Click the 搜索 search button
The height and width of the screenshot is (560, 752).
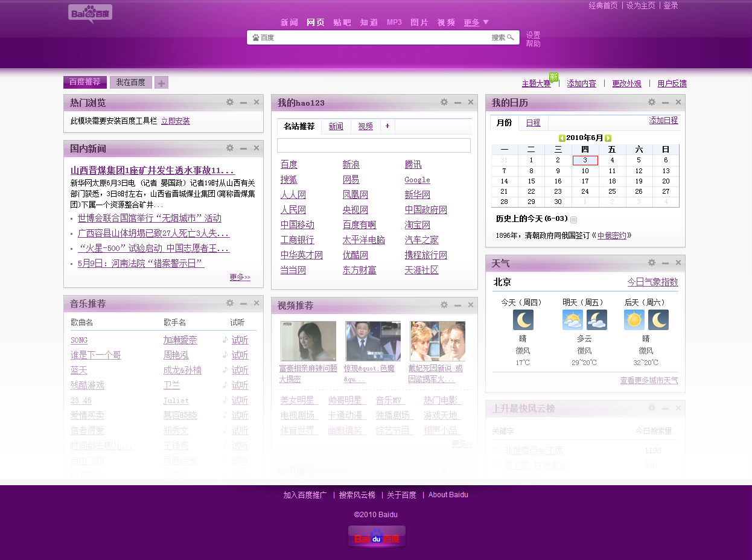pos(503,37)
